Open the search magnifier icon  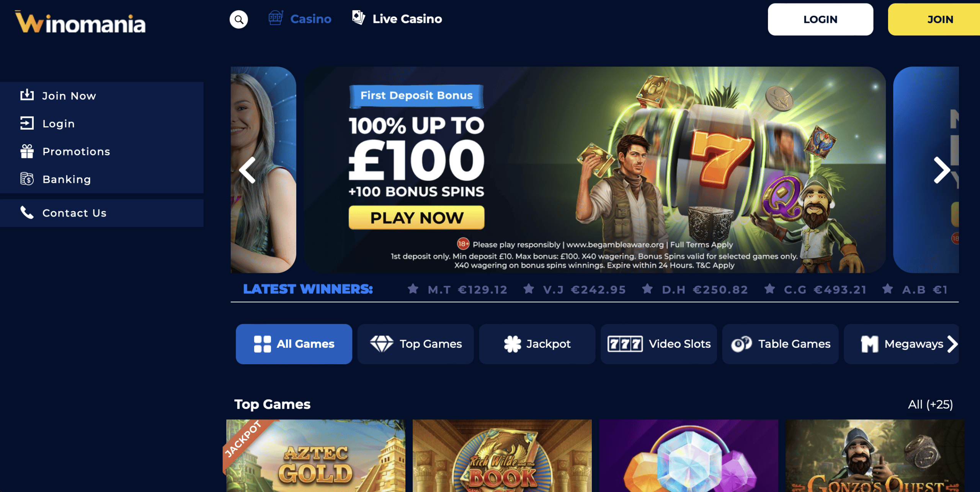[238, 19]
